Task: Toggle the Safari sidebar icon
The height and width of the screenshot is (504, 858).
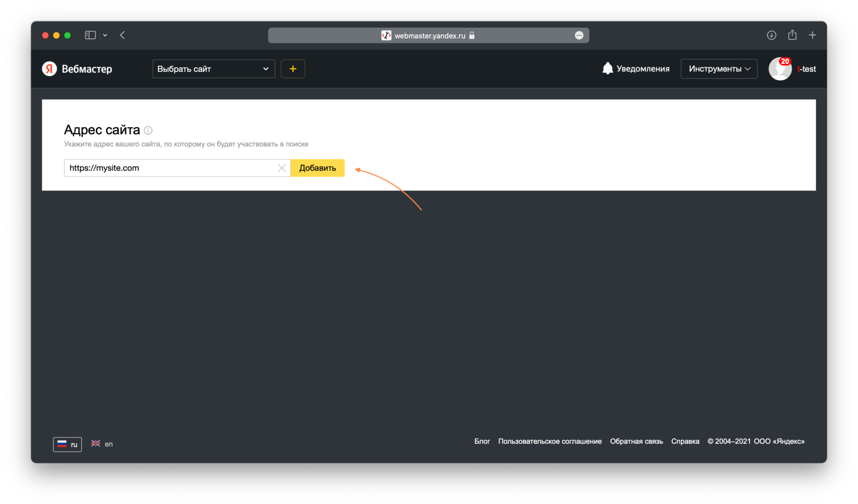Action: [x=90, y=35]
